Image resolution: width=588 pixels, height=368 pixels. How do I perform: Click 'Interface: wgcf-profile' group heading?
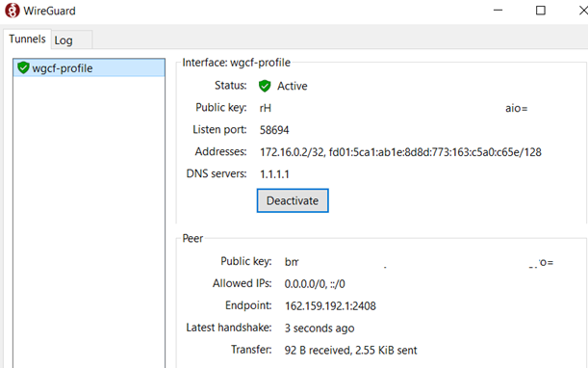236,63
